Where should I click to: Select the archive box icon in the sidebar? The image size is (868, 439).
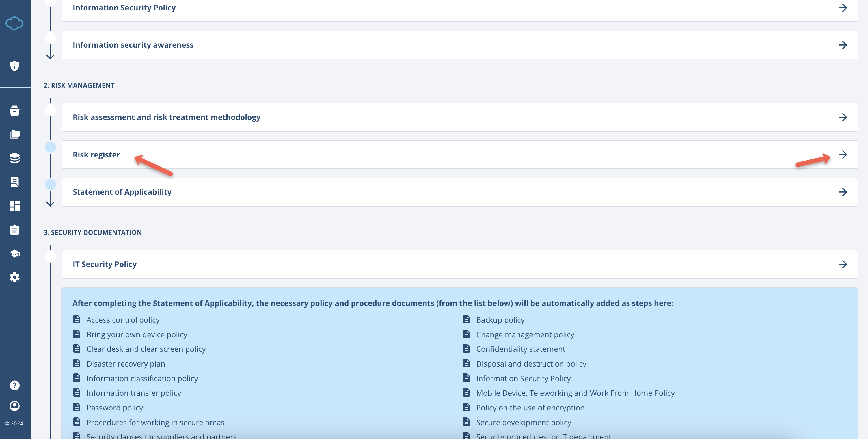coord(15,111)
